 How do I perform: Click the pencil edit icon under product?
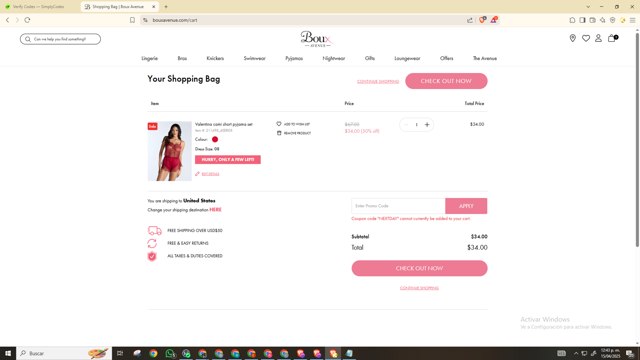pos(197,174)
